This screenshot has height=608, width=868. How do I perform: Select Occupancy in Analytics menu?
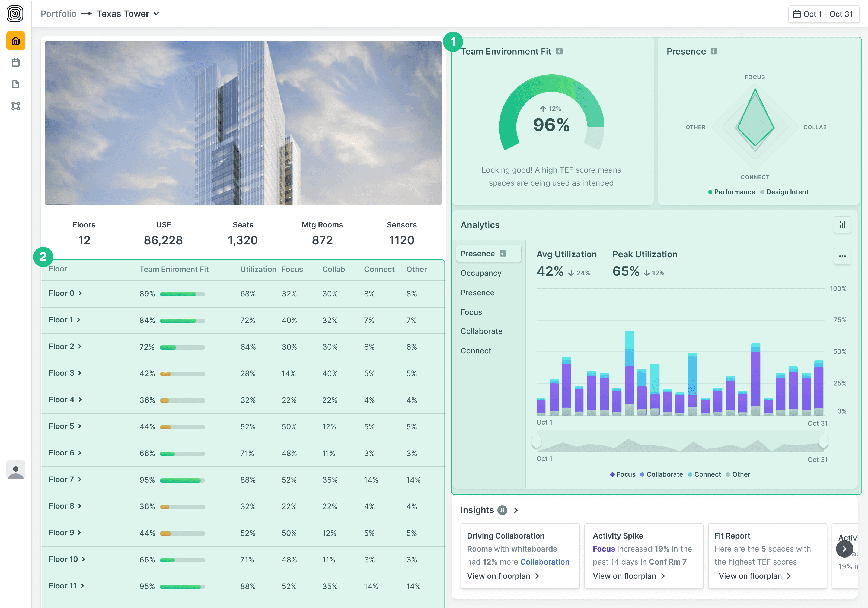pyautogui.click(x=481, y=273)
